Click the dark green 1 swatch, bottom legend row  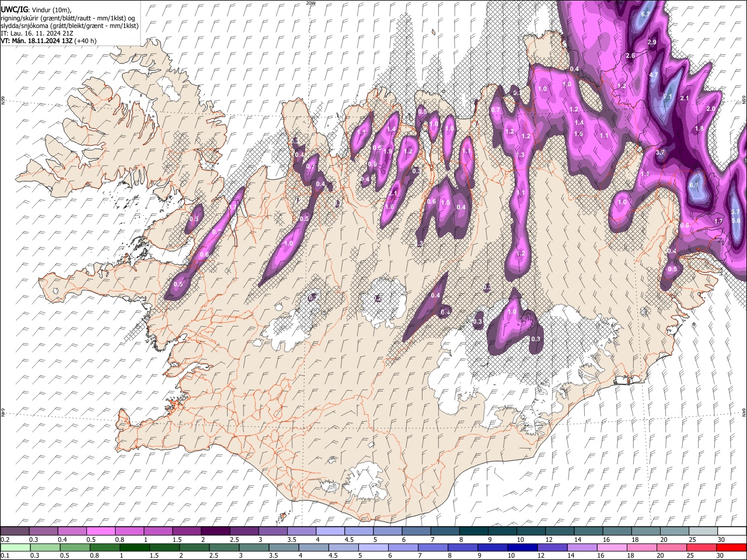(x=134, y=548)
